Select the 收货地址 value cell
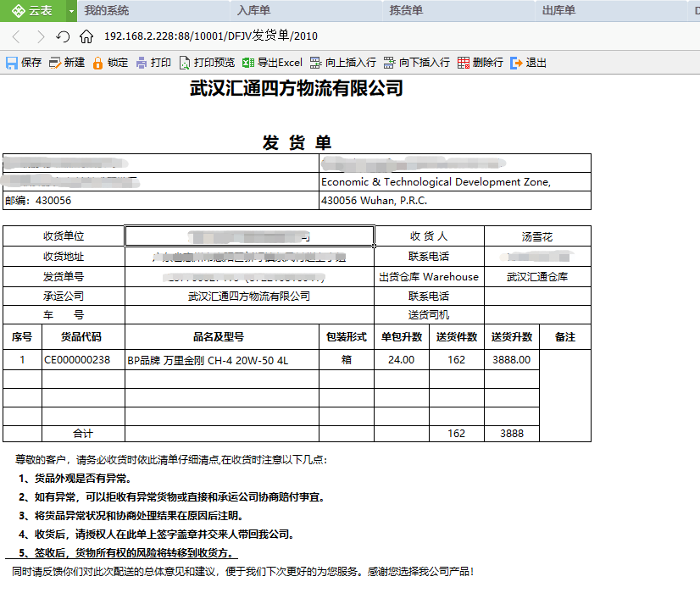The width and height of the screenshot is (700, 593). click(x=249, y=257)
